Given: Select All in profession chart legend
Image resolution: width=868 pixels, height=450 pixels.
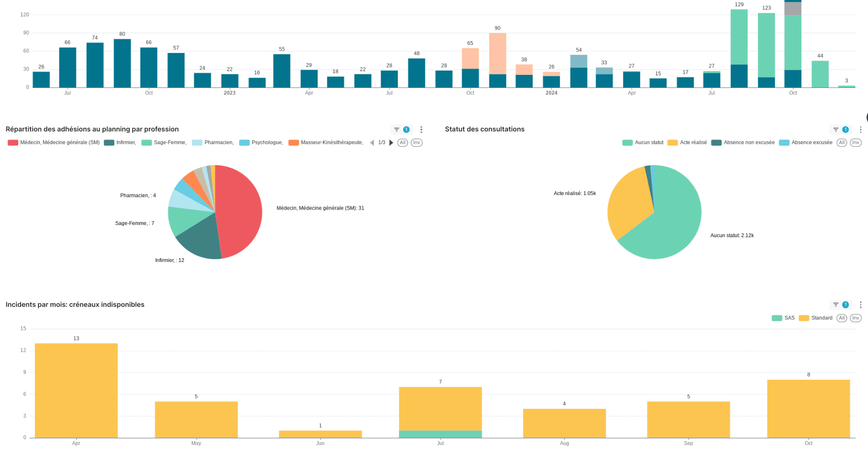Looking at the screenshot, I should click(403, 143).
